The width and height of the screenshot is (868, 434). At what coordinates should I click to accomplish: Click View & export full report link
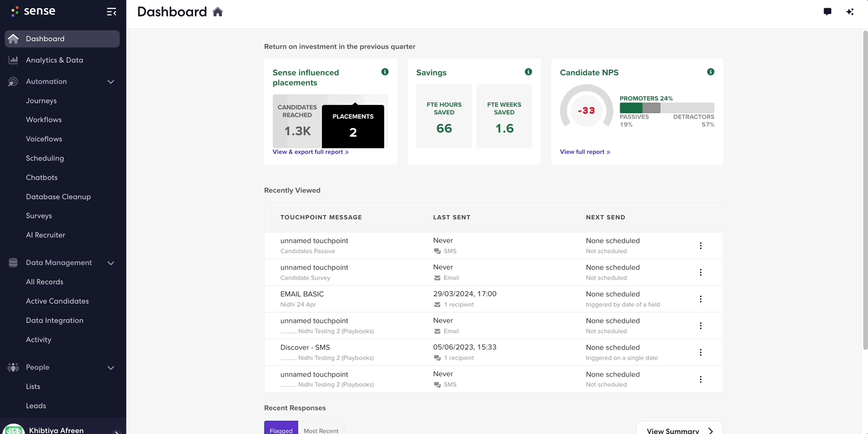(x=311, y=152)
